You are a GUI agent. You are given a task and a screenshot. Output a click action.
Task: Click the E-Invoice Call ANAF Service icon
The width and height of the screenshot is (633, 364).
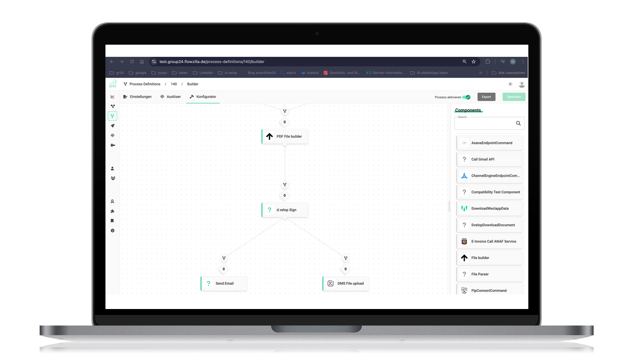point(464,241)
